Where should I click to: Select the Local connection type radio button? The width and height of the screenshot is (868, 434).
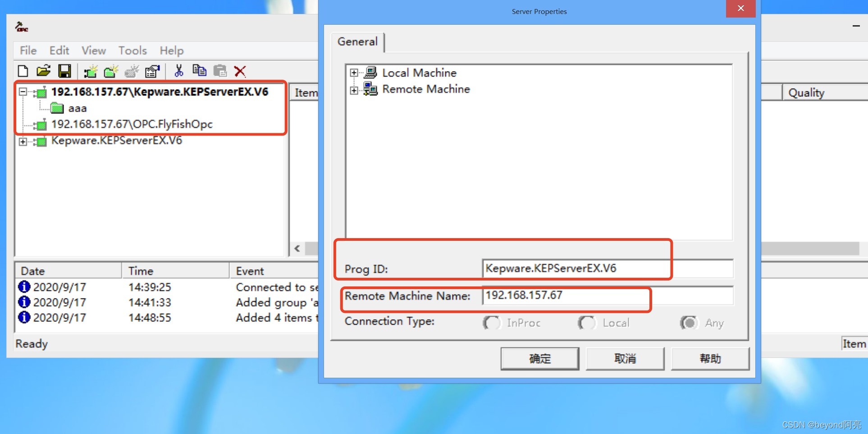586,322
